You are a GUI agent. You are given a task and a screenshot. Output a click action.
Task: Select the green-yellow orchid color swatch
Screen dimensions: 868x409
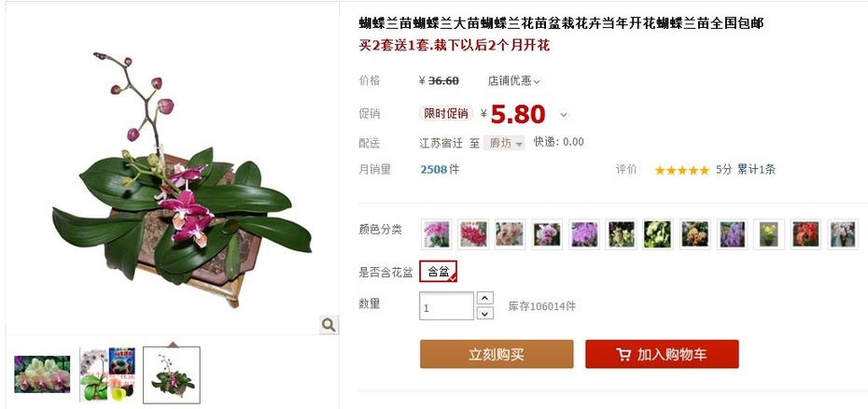(658, 233)
